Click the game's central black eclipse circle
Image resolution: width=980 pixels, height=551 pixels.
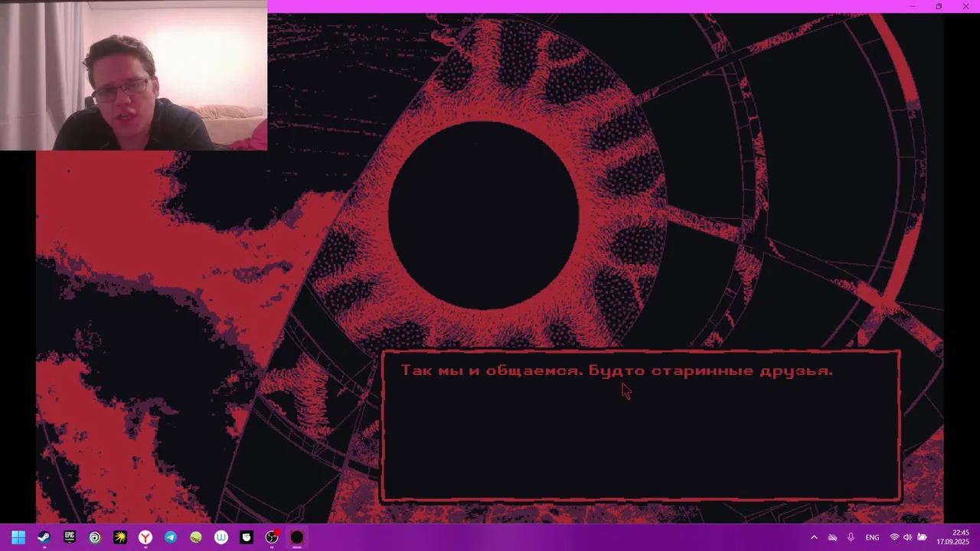coord(484,216)
